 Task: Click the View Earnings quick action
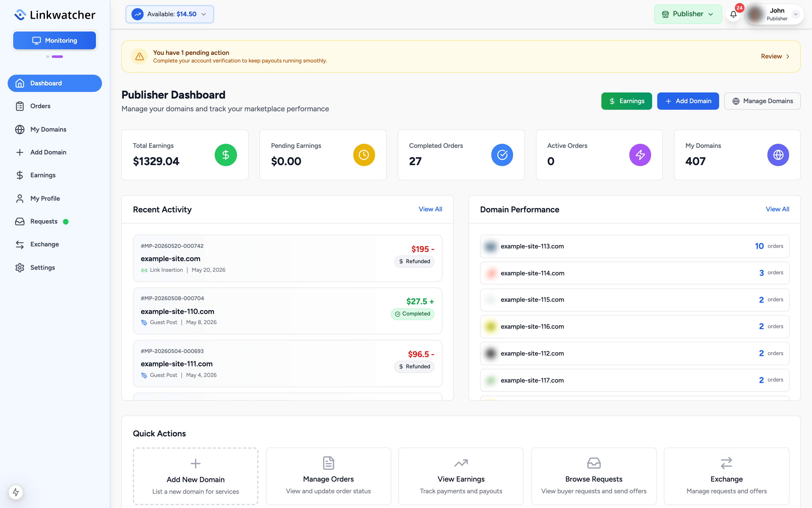click(x=461, y=476)
